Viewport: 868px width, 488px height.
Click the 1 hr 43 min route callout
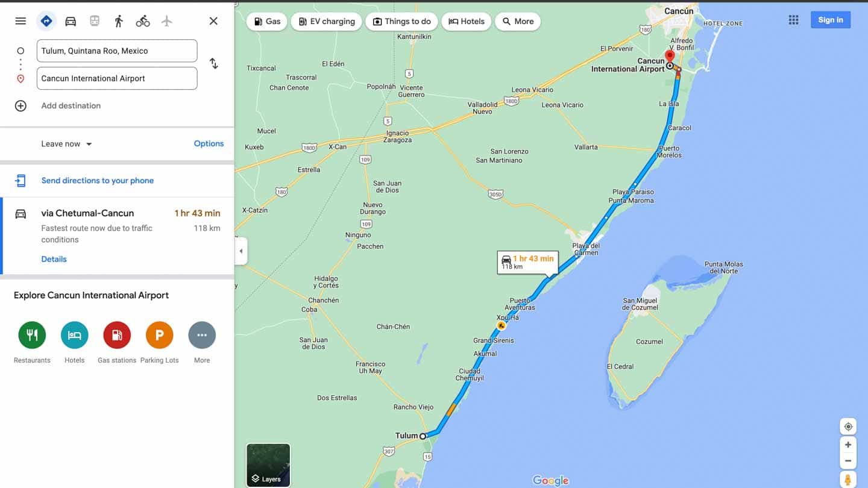(527, 262)
